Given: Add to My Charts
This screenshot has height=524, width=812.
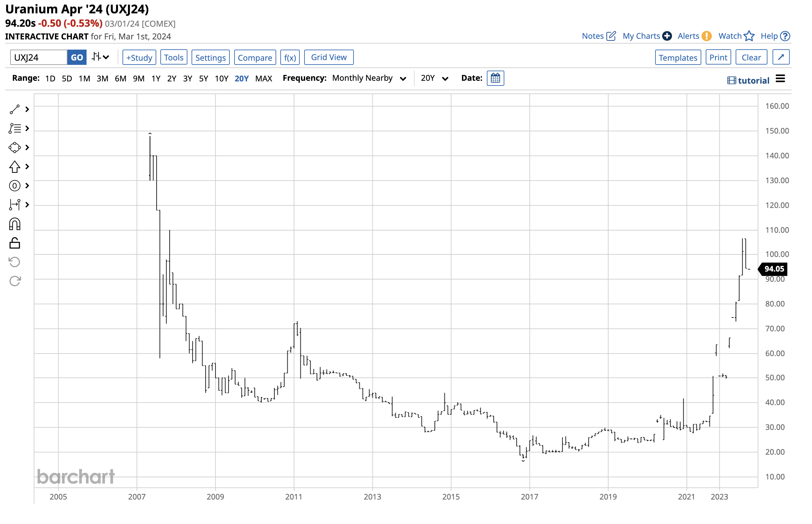Looking at the screenshot, I should [647, 36].
